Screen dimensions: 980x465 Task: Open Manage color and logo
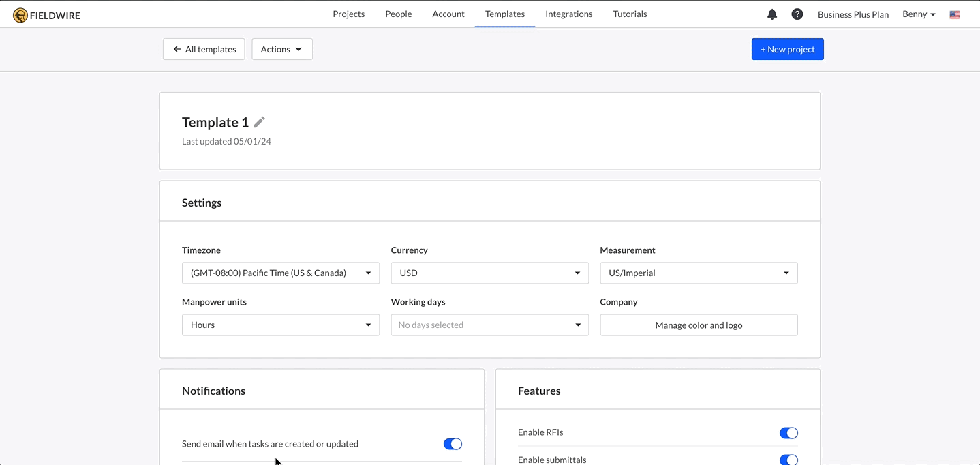pyautogui.click(x=698, y=325)
